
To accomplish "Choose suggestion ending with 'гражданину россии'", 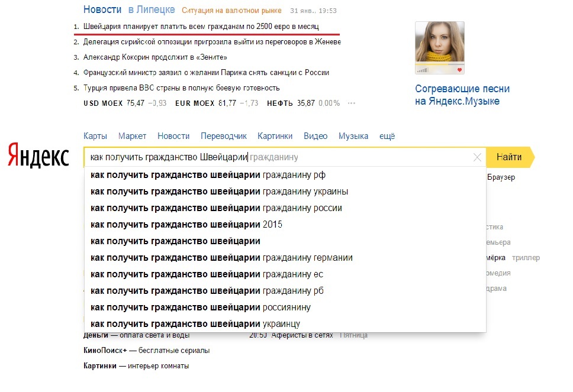I will (x=285, y=208).
